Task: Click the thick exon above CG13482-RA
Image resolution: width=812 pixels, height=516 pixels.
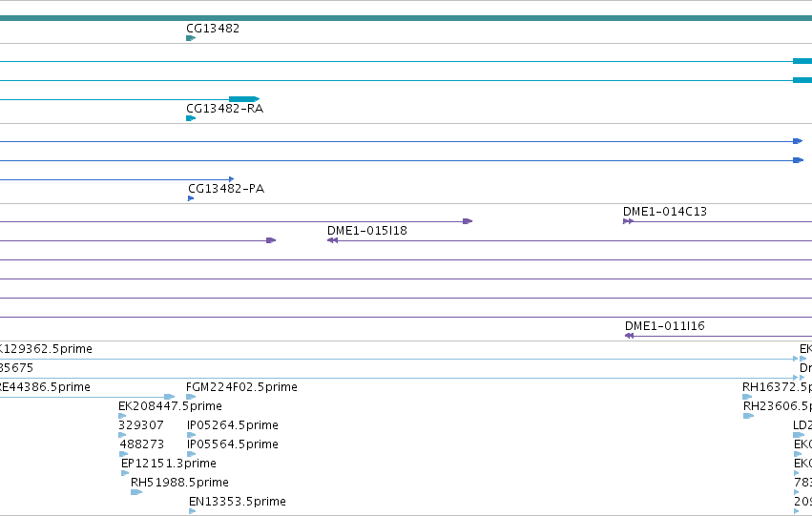Action: [244, 99]
